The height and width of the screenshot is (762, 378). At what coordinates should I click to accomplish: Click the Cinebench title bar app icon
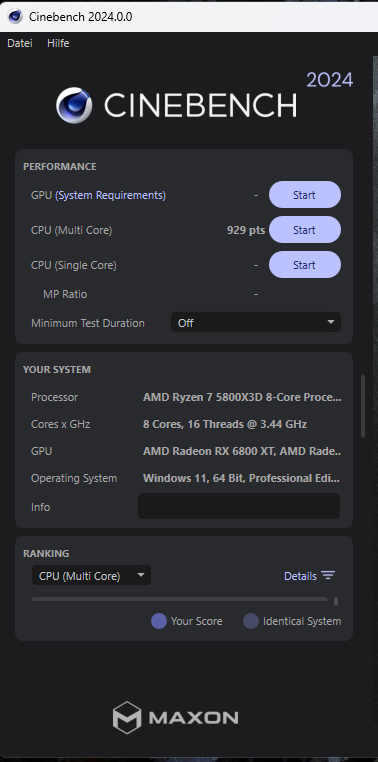point(15,17)
